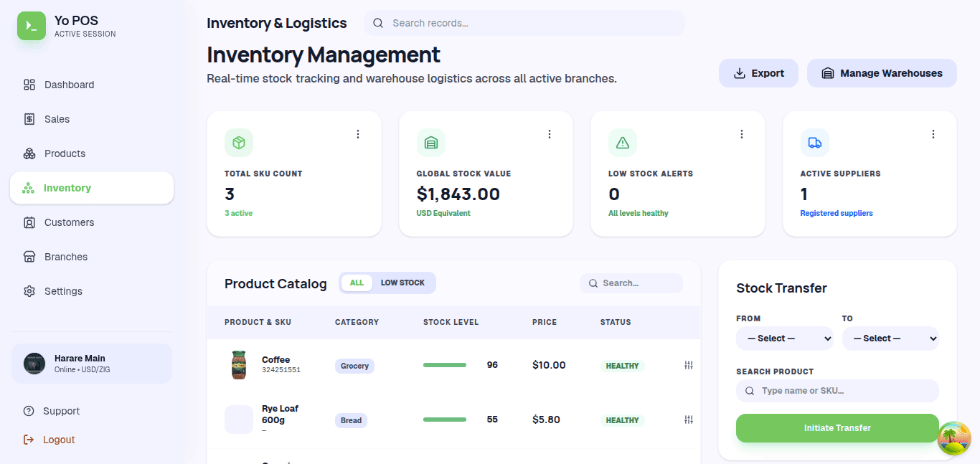
Task: Click the magnifier in Type name or SKU
Action: [x=750, y=391]
